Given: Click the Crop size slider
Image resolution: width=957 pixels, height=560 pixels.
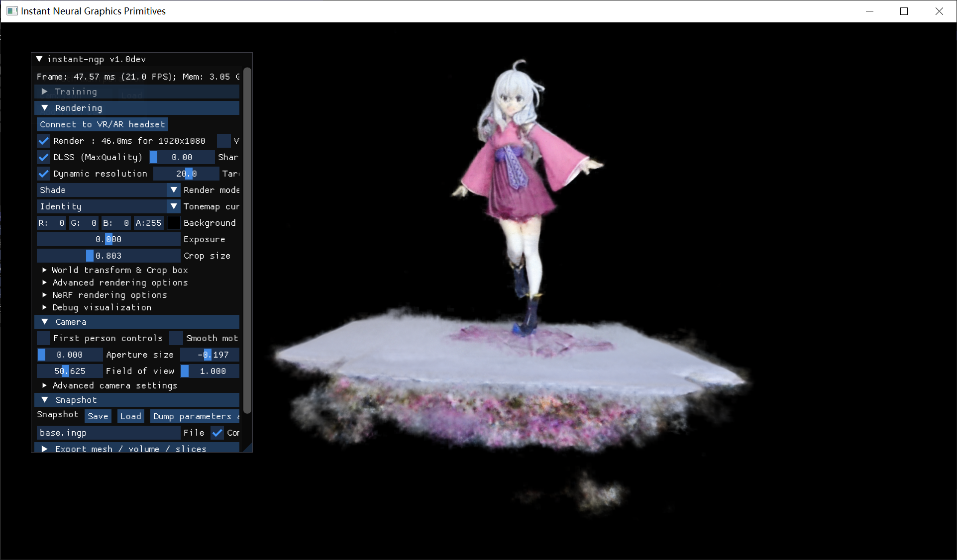Looking at the screenshot, I should [x=108, y=256].
